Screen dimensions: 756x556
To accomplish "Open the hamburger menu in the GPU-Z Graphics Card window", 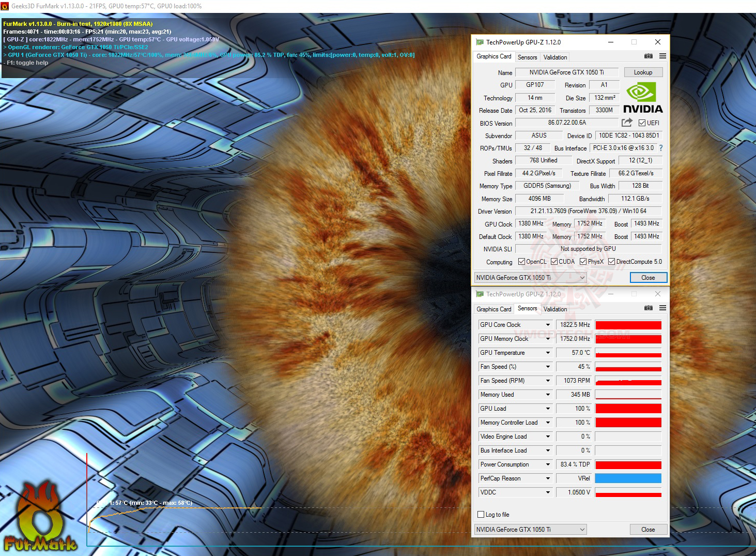I will (x=662, y=56).
